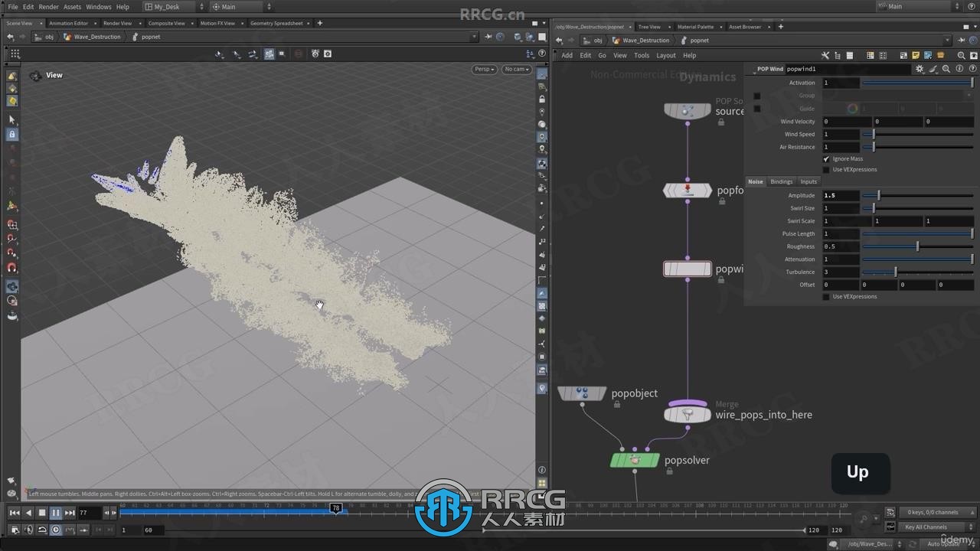
Task: Switch to the Geometry Spreadsheet tab
Action: pos(276,24)
